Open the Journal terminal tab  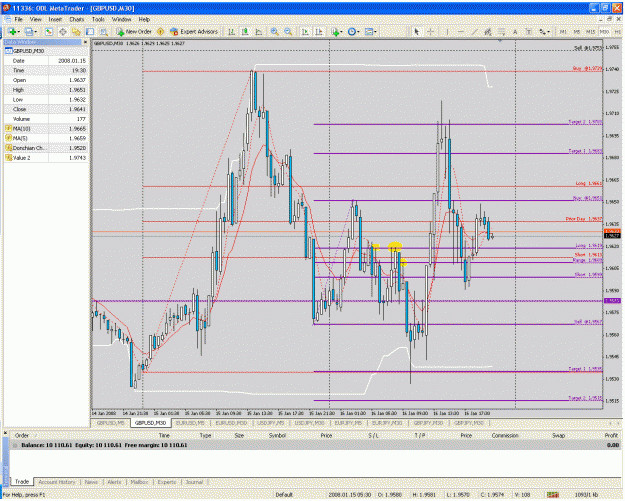tap(194, 482)
